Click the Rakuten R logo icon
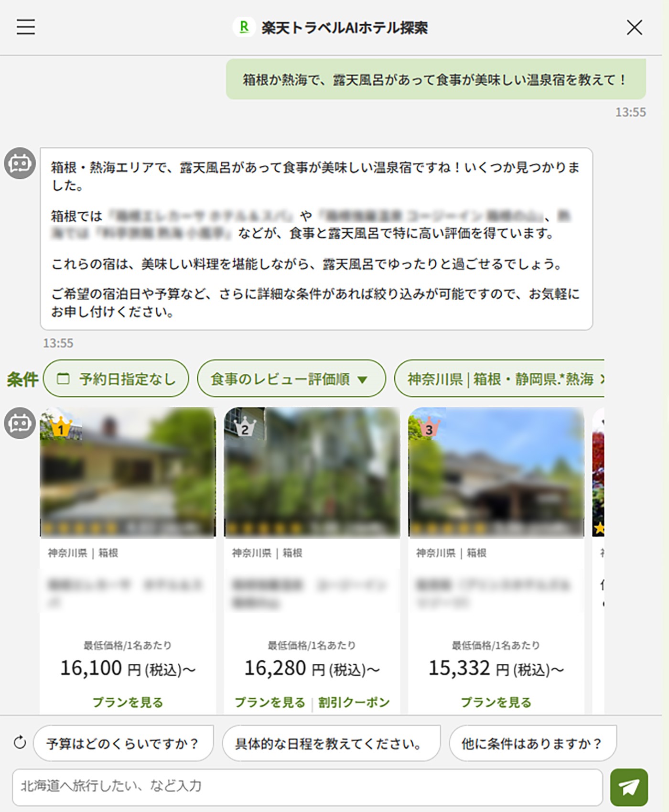The image size is (669, 812). click(244, 27)
